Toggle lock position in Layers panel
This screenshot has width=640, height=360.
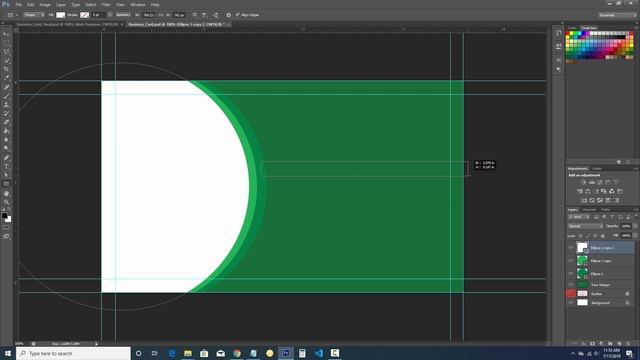click(x=595, y=236)
